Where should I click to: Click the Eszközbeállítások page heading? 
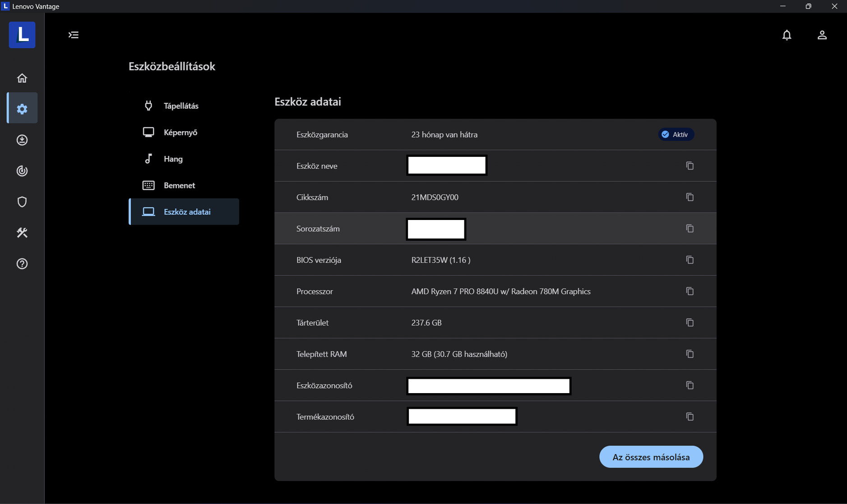172,66
